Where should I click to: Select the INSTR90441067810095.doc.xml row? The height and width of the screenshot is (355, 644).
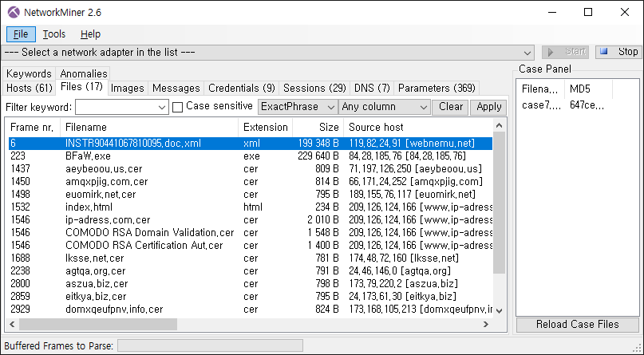pyautogui.click(x=250, y=144)
